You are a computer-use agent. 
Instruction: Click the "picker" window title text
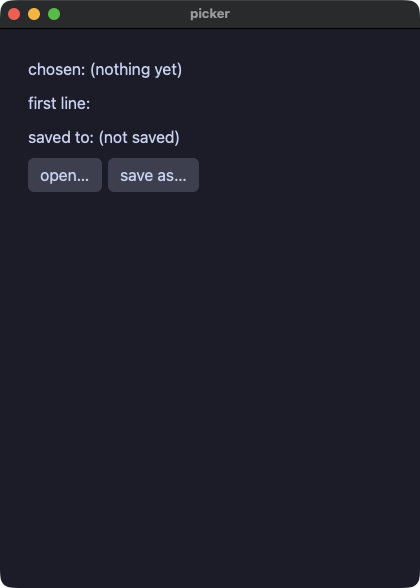click(x=210, y=14)
